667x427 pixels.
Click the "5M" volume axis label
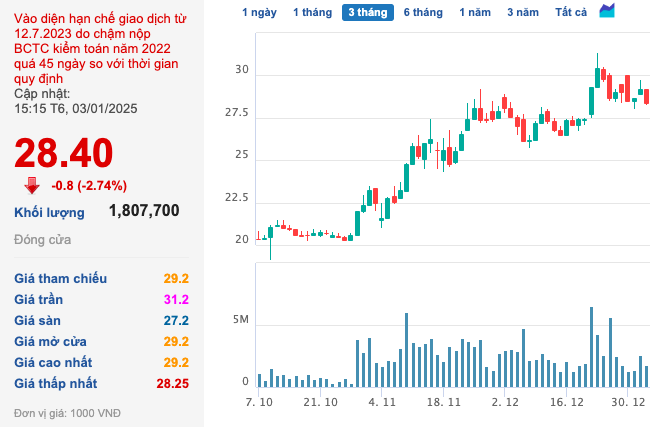[238, 321]
